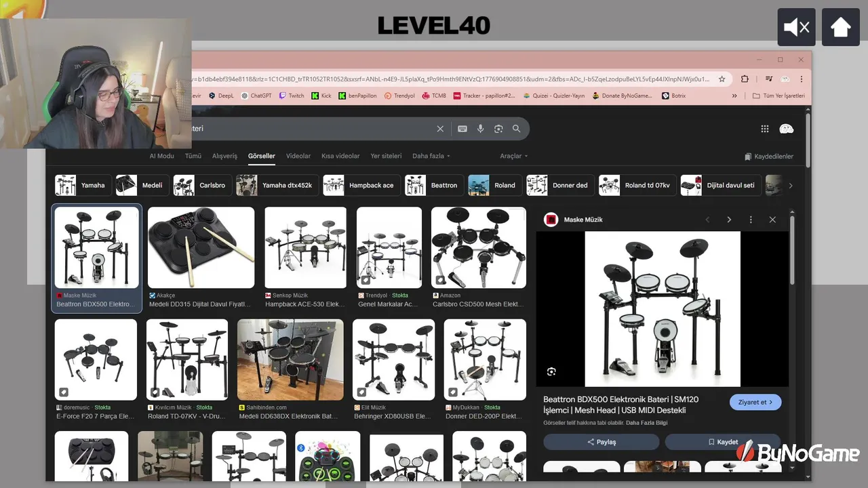Open Kaydedilenler saved items
This screenshot has width=868, height=488.
[x=768, y=157]
